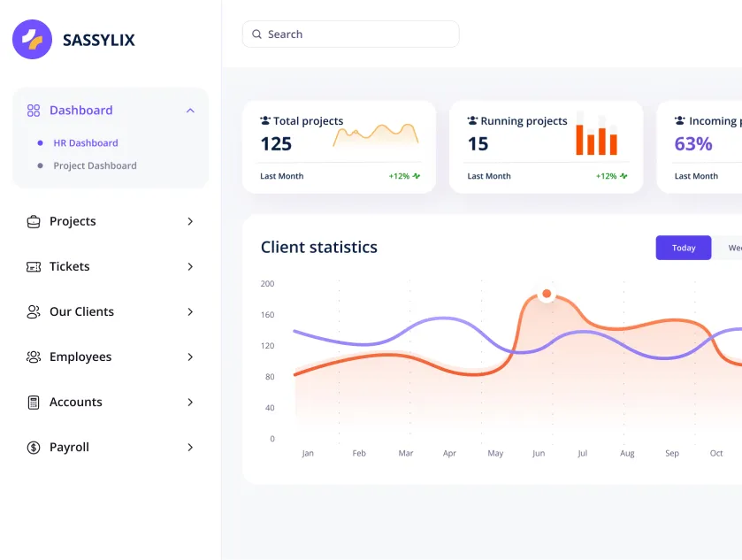The width and height of the screenshot is (742, 560).
Task: Open the Payroll menu item
Action: (111, 448)
